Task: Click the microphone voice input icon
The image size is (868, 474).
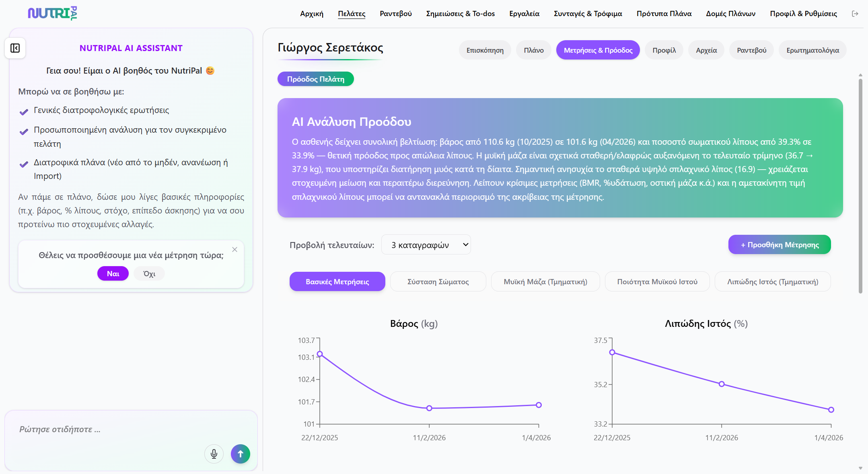Action: coord(214,454)
